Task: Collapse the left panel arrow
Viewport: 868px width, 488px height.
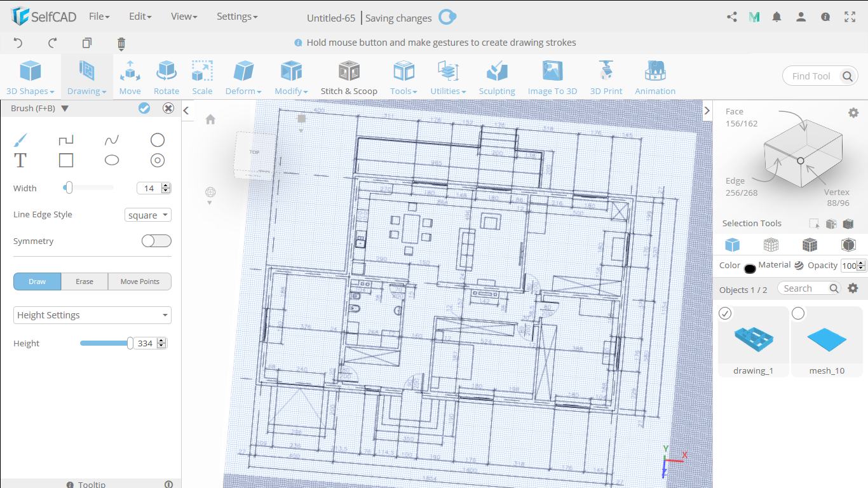Action: click(186, 111)
